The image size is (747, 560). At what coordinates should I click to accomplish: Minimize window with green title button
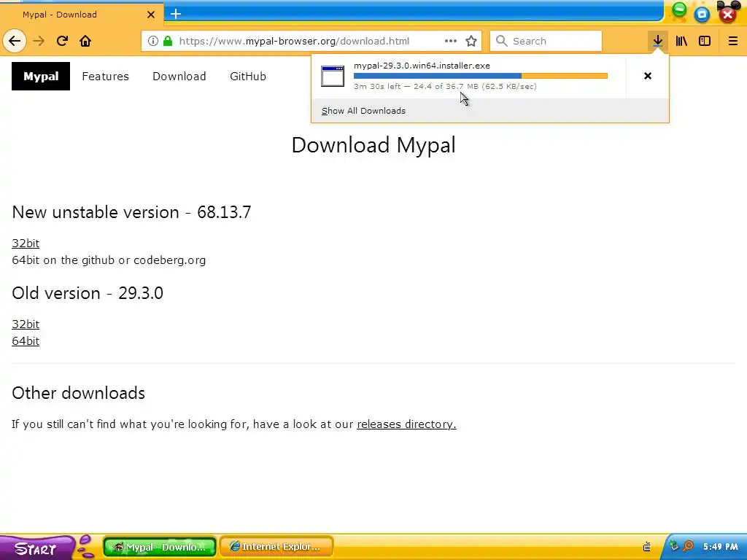point(679,10)
